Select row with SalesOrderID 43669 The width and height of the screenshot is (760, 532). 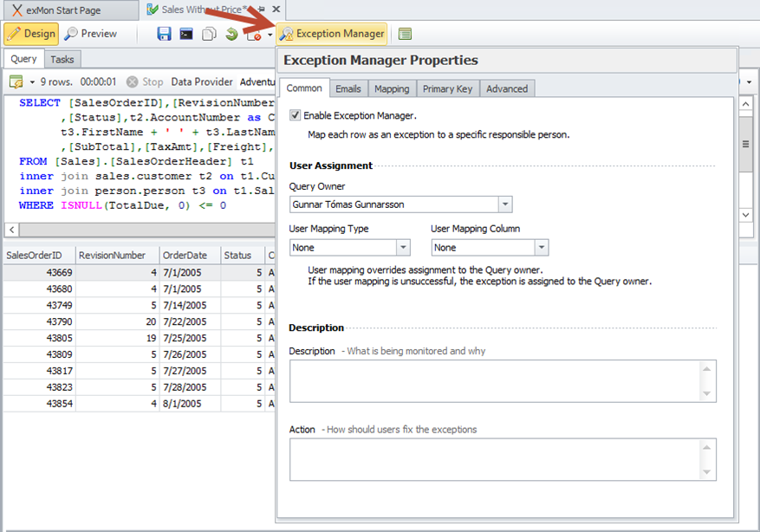click(x=140, y=272)
